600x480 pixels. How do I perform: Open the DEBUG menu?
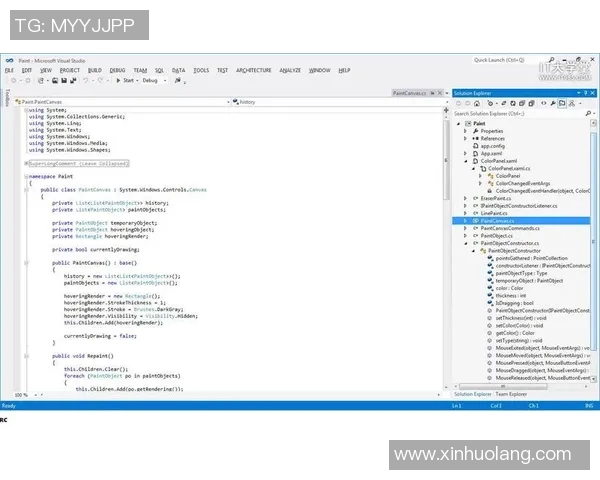[x=117, y=70]
